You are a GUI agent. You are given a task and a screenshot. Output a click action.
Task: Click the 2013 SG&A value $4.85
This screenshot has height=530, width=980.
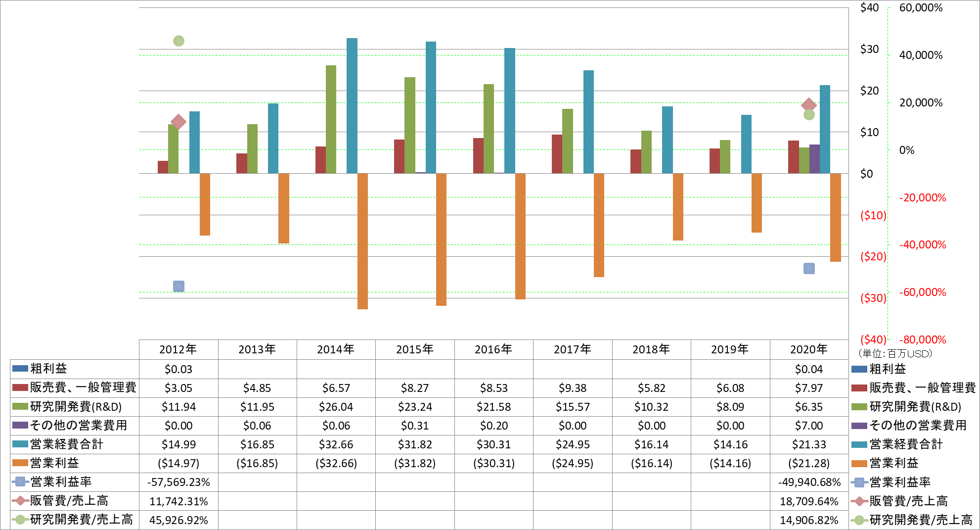[x=257, y=388]
